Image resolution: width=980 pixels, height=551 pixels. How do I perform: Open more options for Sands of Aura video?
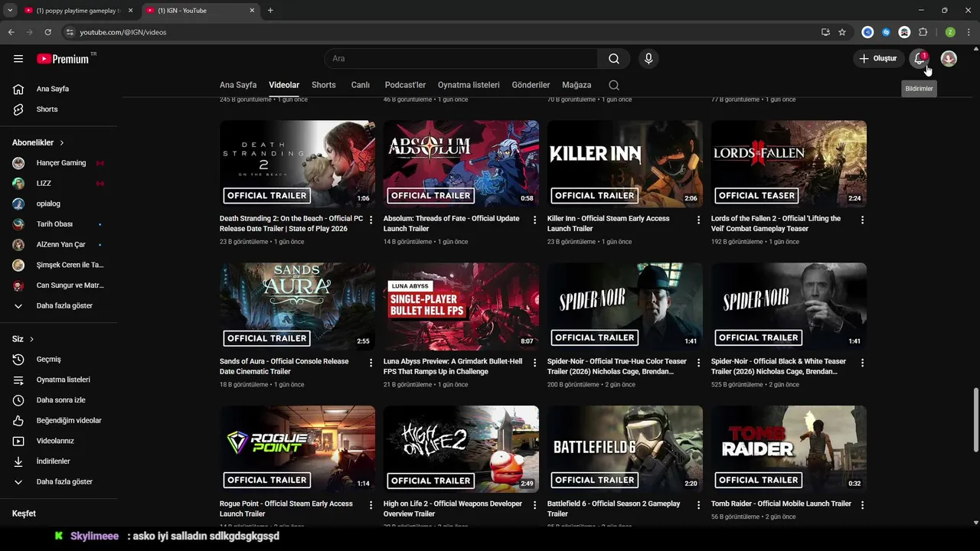[x=371, y=363]
